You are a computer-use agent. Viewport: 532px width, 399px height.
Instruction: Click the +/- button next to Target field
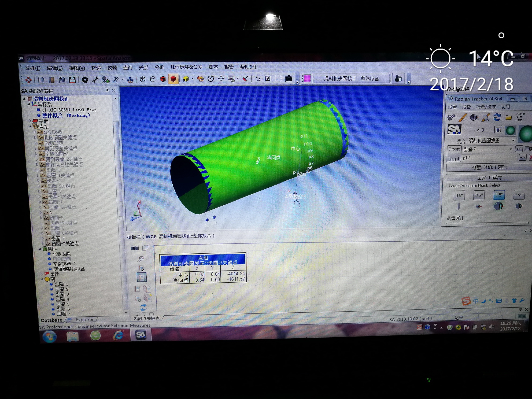point(523,158)
